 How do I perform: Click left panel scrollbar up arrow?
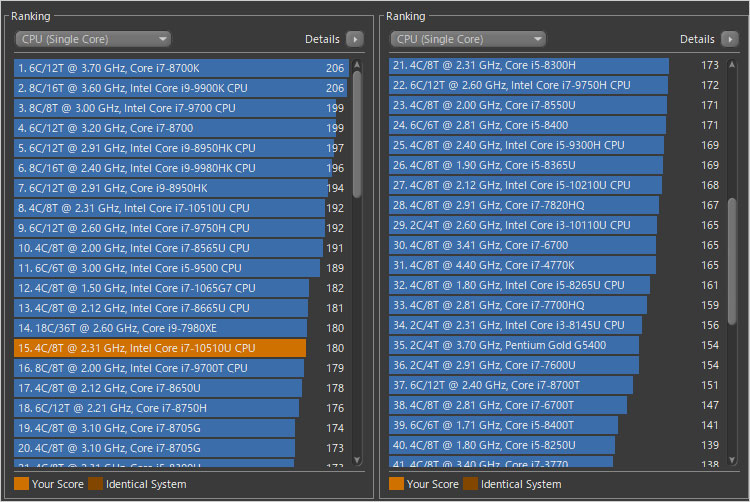pyautogui.click(x=357, y=65)
